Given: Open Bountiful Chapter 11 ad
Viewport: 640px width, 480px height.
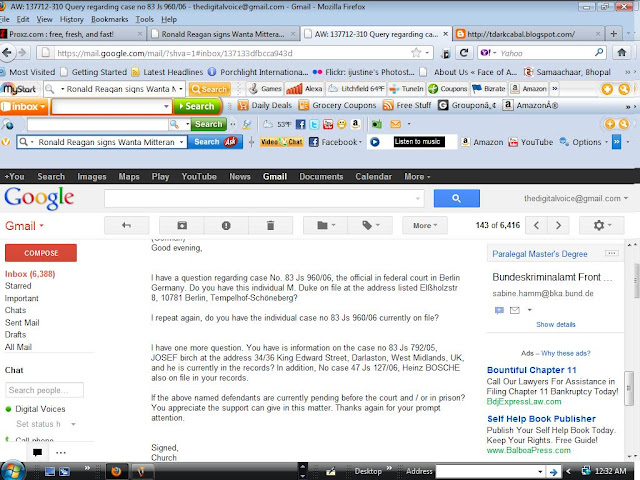Looking at the screenshot, I should pos(531,370).
